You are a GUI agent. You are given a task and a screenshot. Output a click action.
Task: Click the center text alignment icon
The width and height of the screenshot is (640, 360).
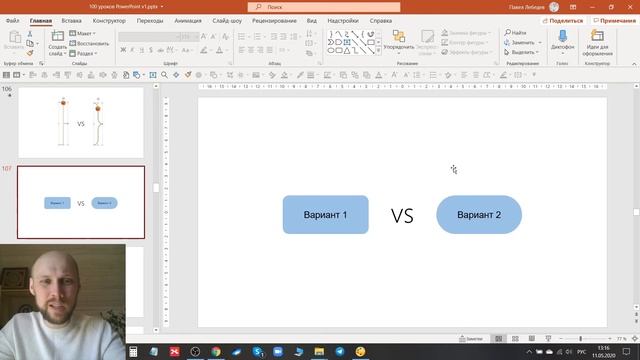[251, 50]
